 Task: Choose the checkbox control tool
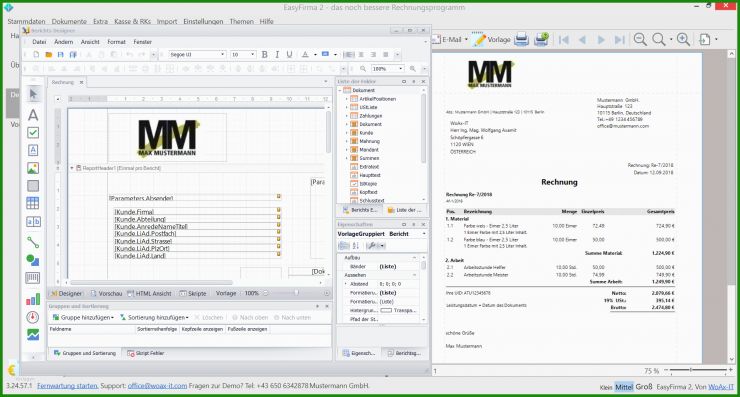pyautogui.click(x=33, y=133)
